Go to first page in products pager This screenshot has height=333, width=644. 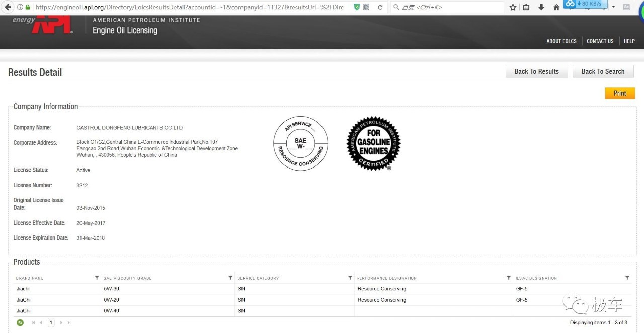(34, 323)
